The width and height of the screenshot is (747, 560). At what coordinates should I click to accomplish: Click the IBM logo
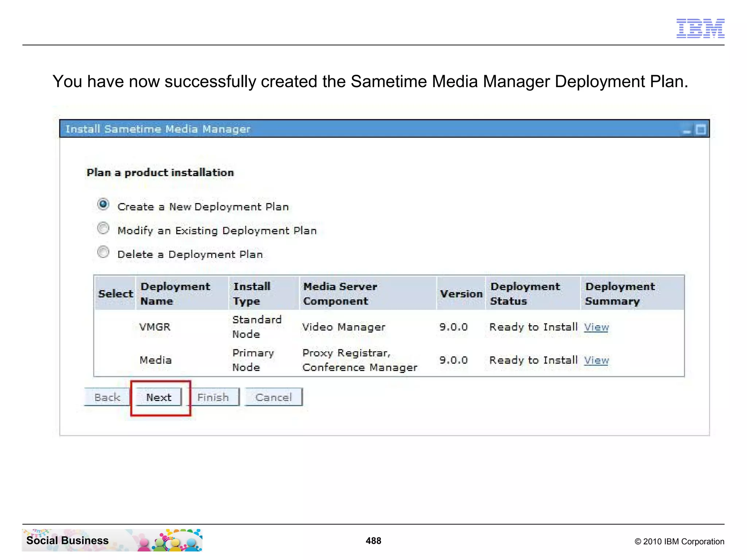[x=700, y=28]
